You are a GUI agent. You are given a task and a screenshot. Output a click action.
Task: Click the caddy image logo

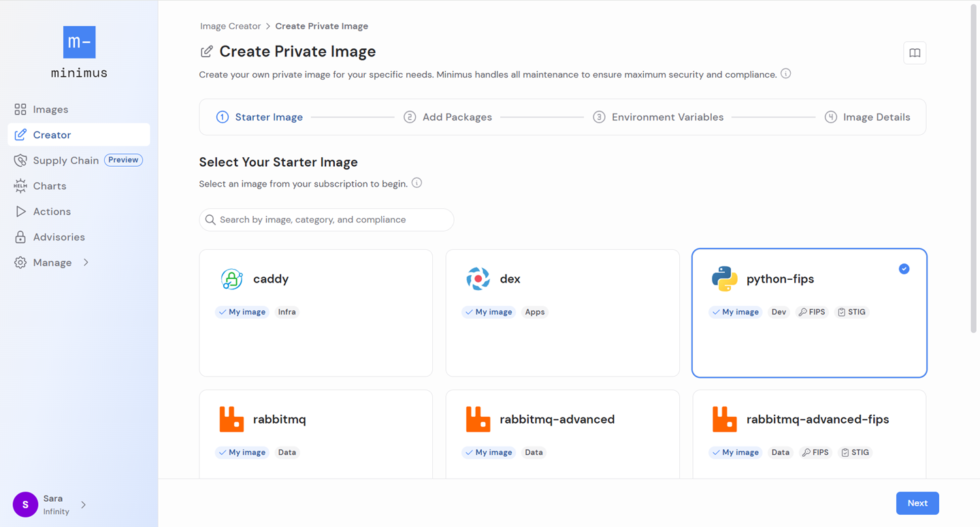pyautogui.click(x=232, y=278)
